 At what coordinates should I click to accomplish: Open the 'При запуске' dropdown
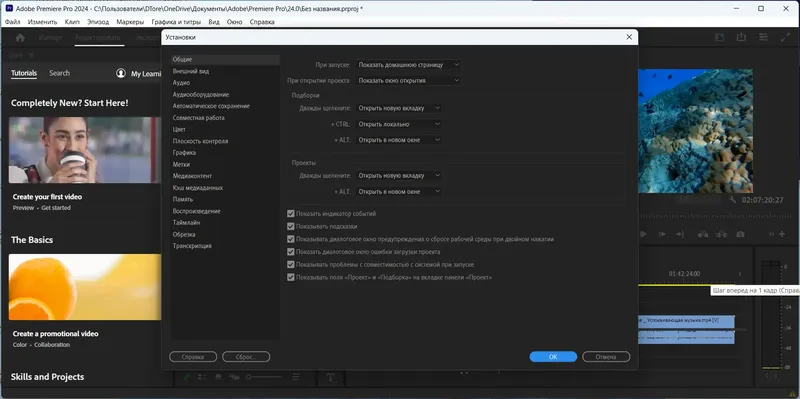408,65
